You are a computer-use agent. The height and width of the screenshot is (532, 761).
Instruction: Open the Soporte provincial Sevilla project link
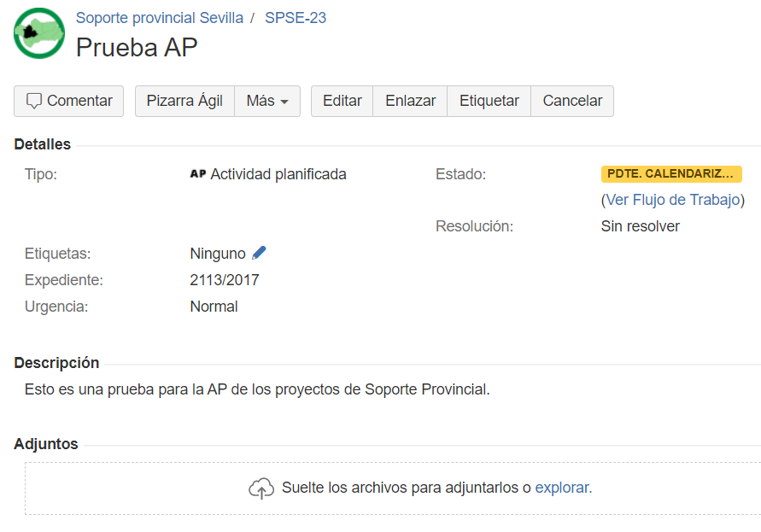[160, 18]
